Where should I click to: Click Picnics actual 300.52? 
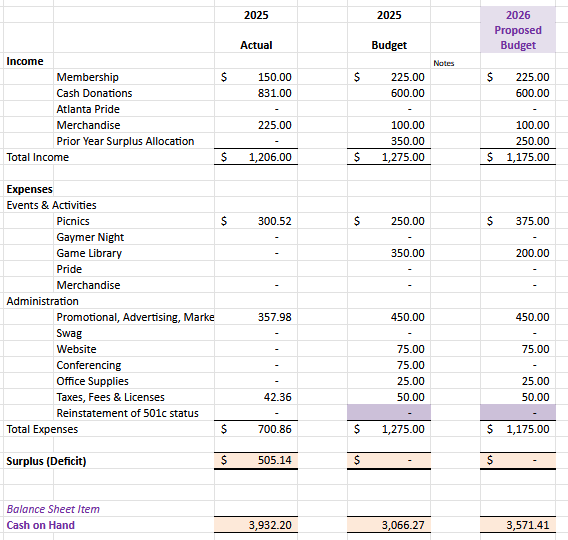tap(274, 221)
